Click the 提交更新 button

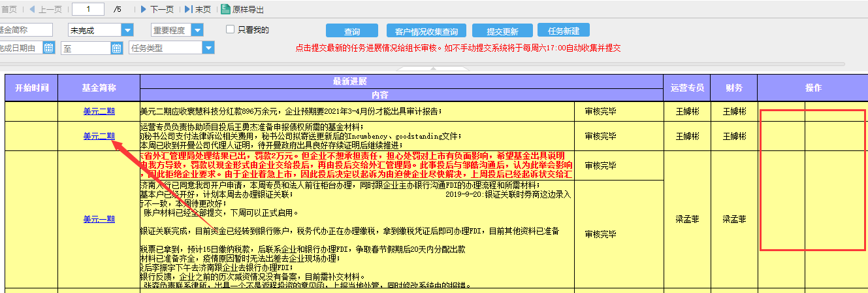(503, 31)
